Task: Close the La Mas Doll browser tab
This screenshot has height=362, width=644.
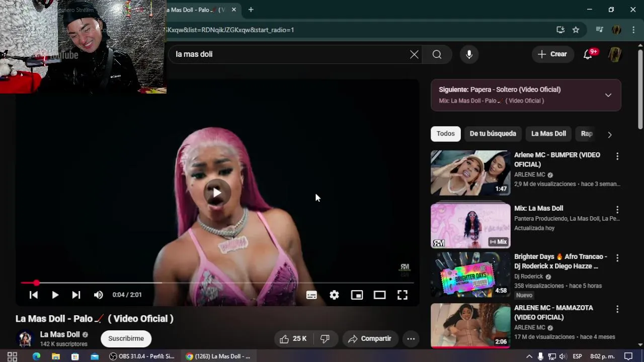Action: [234, 10]
